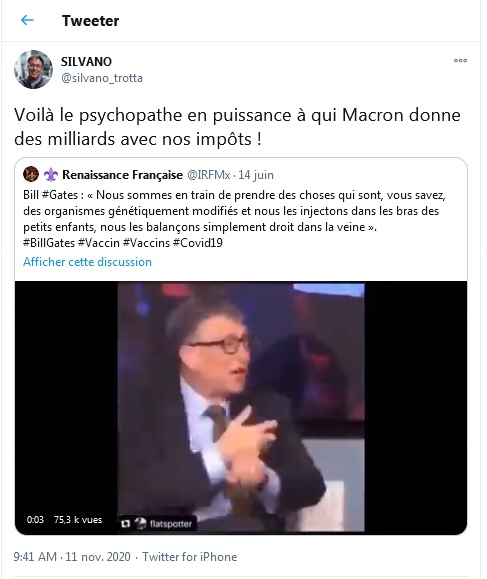Open the three-dot more options menu
The width and height of the screenshot is (487, 579).
click(x=460, y=60)
